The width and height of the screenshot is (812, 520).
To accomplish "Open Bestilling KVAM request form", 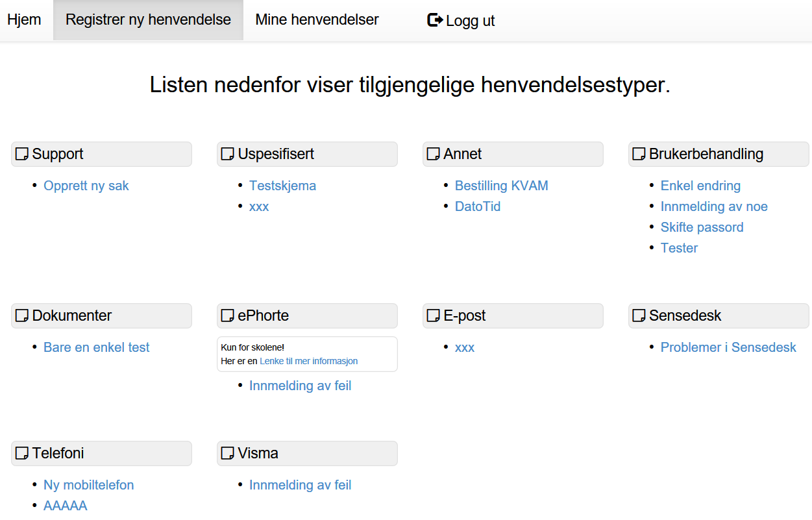I will click(501, 186).
